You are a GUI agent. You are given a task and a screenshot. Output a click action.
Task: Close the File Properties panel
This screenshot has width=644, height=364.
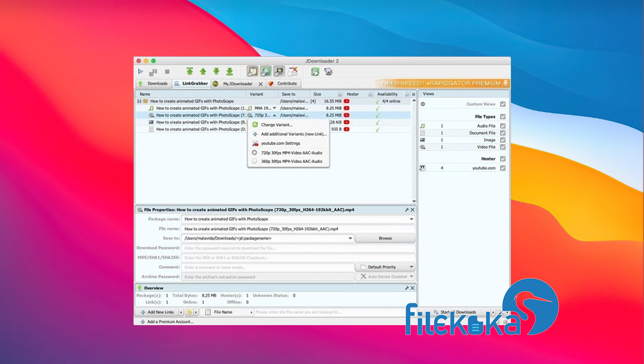pos(412,209)
